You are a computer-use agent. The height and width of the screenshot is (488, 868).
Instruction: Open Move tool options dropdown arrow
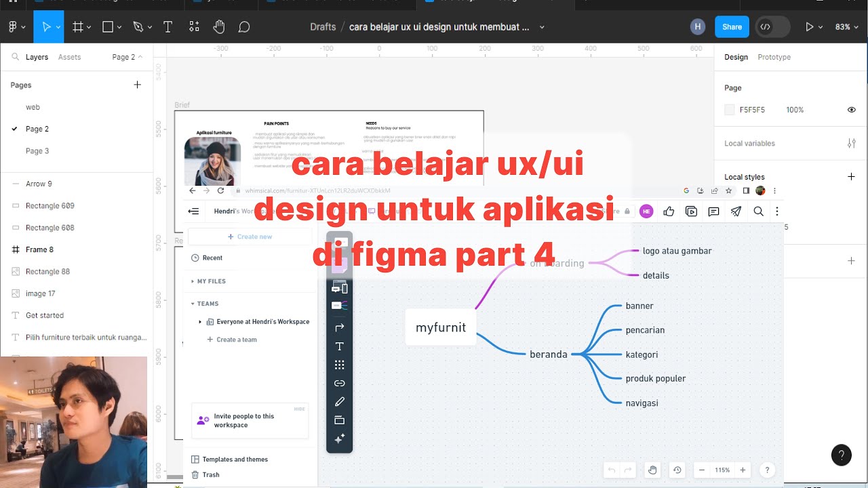click(58, 28)
